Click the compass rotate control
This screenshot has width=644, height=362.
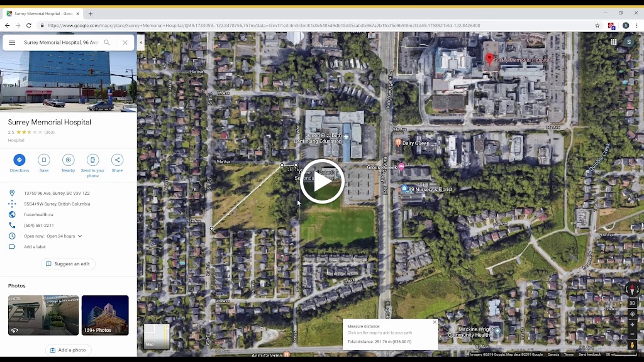(632, 289)
